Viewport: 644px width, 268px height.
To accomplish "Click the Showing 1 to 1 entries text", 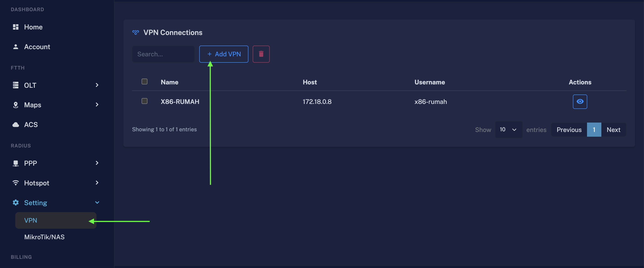I will pyautogui.click(x=164, y=129).
